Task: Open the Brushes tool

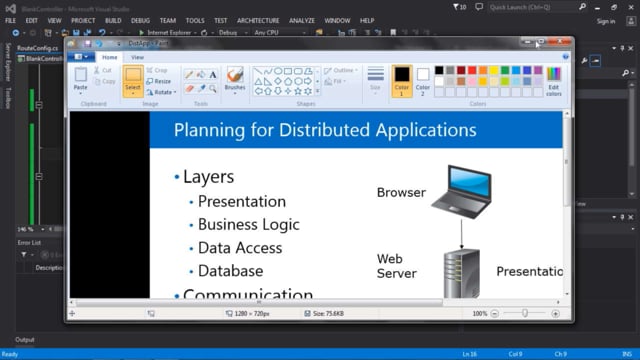Action: pos(235,81)
